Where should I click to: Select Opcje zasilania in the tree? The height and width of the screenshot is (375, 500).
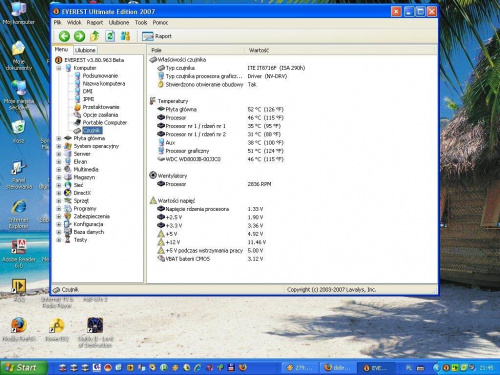tap(100, 115)
